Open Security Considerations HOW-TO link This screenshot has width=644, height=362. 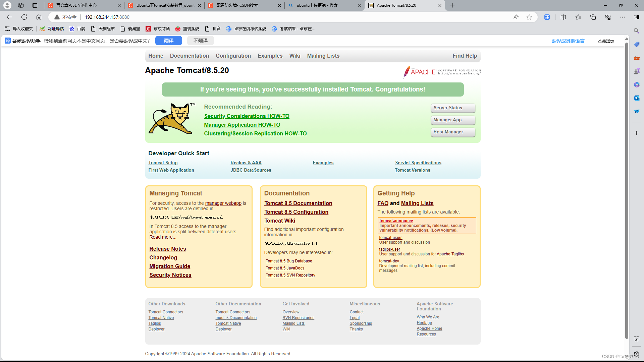tap(247, 116)
